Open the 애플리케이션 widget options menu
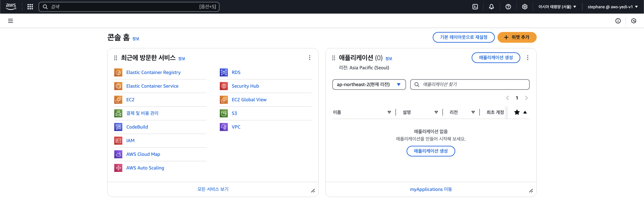The width and height of the screenshot is (644, 203). (x=527, y=58)
